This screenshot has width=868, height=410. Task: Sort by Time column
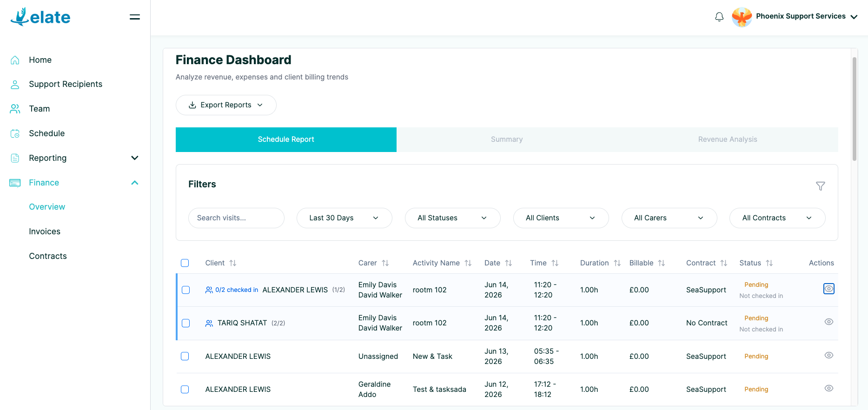click(x=555, y=263)
